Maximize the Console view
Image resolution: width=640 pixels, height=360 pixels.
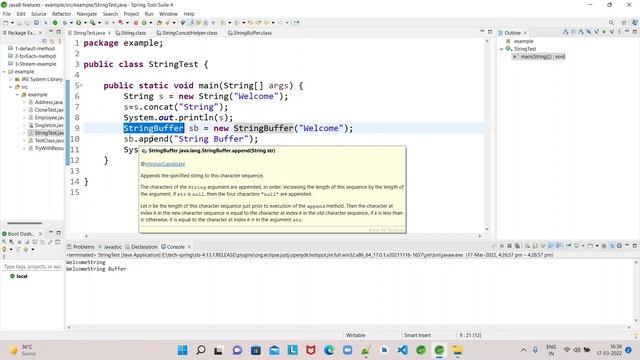(x=634, y=246)
